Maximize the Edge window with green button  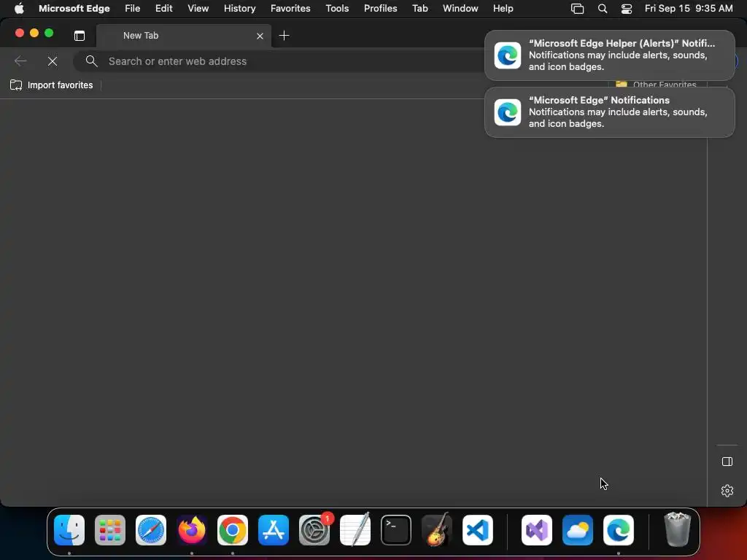point(49,33)
